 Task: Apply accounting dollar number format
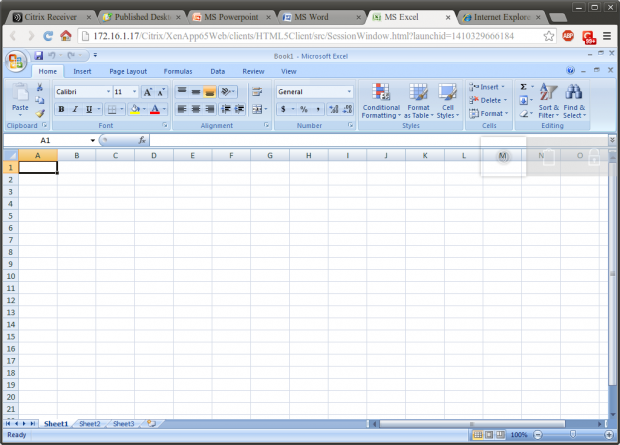pyautogui.click(x=283, y=109)
